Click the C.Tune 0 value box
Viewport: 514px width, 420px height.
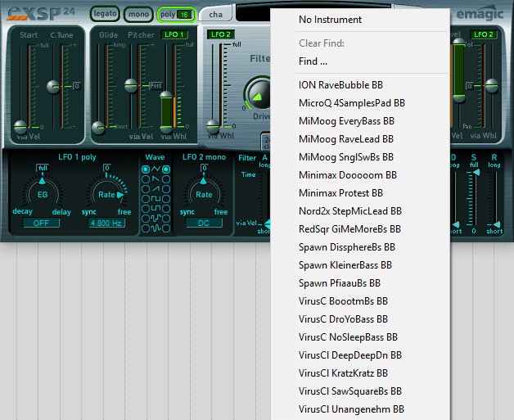pos(77,86)
